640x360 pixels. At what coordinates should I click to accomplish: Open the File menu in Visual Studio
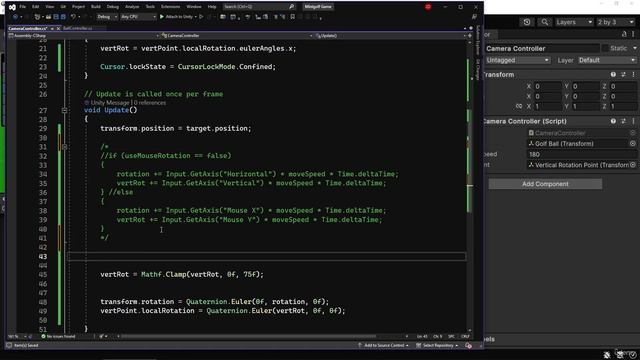click(x=22, y=7)
